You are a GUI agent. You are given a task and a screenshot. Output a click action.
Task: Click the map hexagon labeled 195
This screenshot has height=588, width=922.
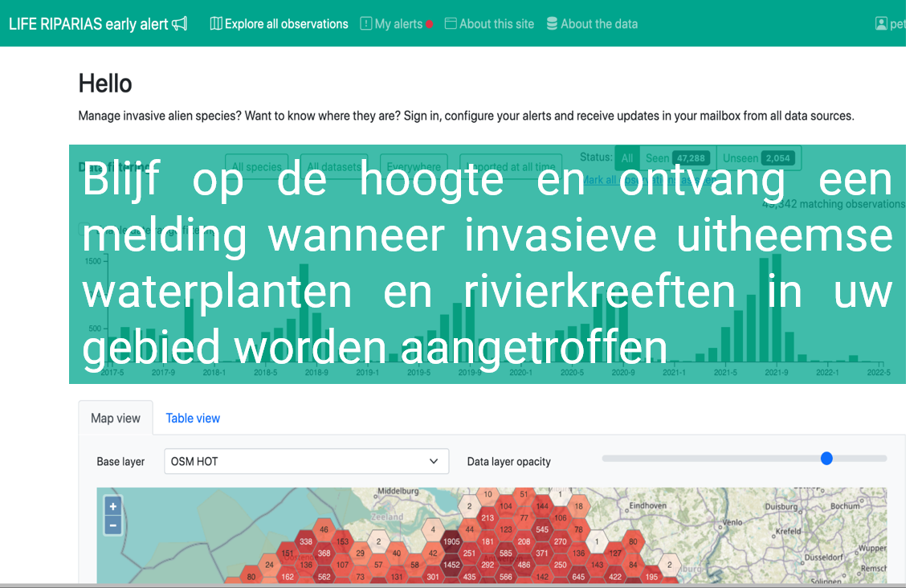[x=651, y=577]
